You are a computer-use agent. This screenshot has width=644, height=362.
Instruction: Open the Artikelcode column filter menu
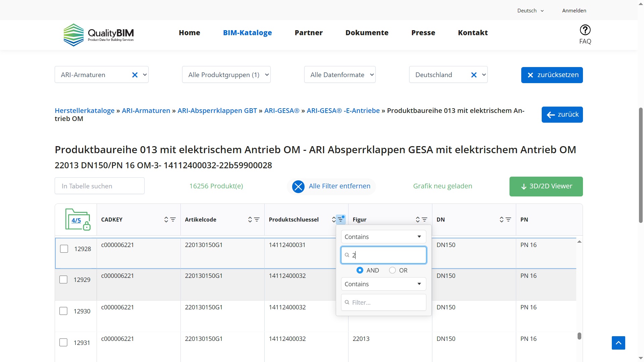pos(257,220)
